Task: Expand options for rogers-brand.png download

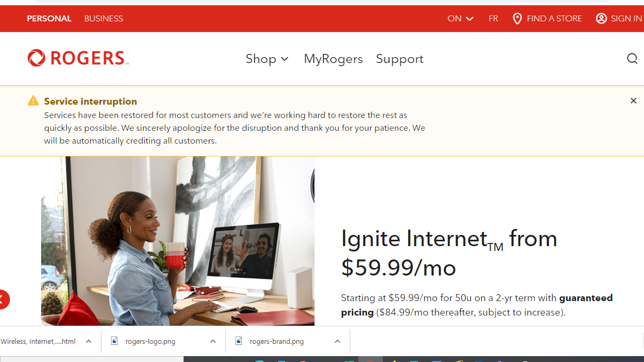Action: (x=337, y=341)
